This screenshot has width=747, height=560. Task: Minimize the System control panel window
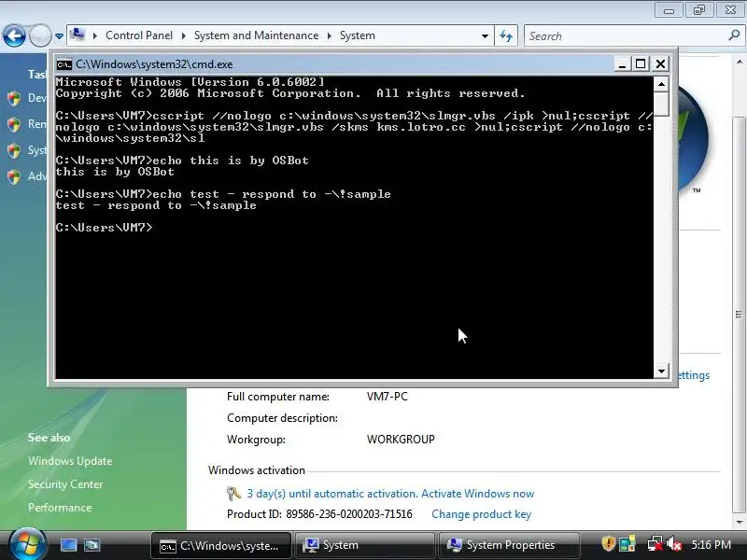[669, 10]
